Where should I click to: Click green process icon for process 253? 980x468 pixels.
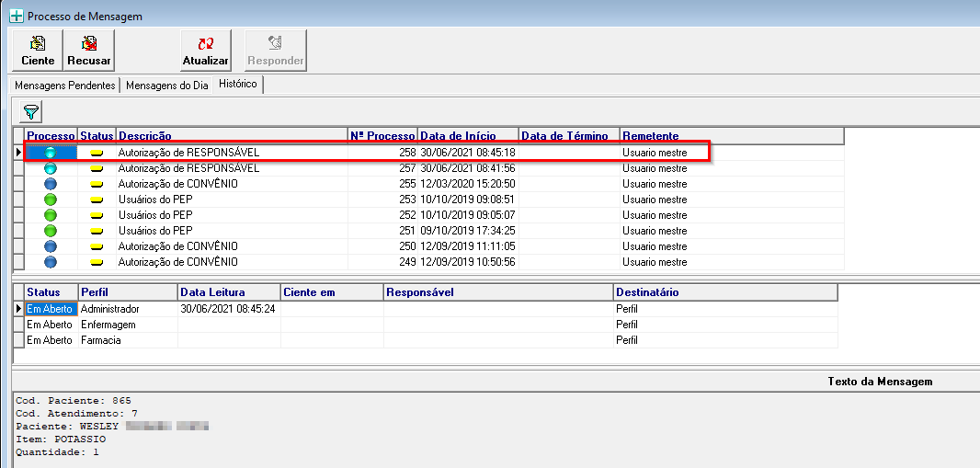51,200
